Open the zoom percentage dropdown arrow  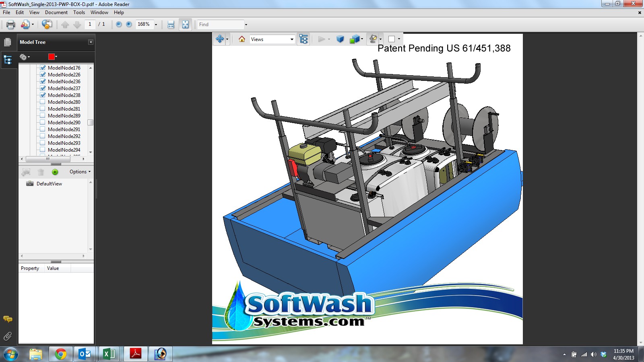[156, 25]
